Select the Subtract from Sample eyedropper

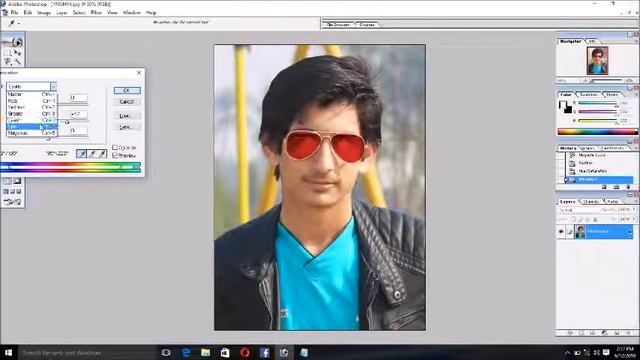click(x=102, y=153)
